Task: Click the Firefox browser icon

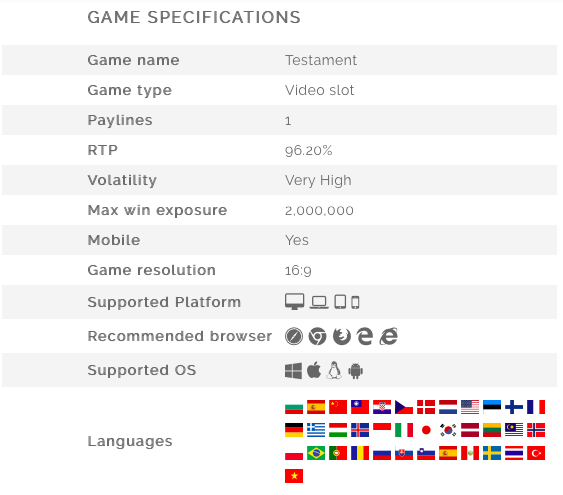Action: 341,336
